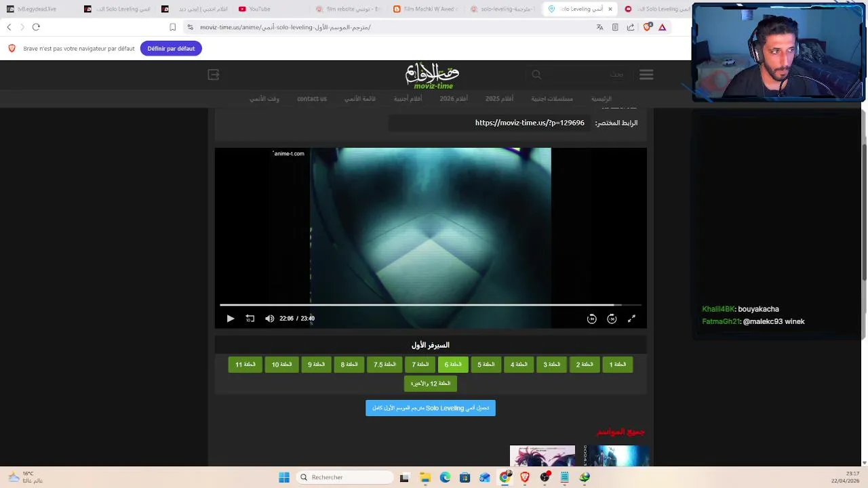Click the rewind 10 seconds replay icon
Image resolution: width=868 pixels, height=488 pixels.
[x=250, y=319]
